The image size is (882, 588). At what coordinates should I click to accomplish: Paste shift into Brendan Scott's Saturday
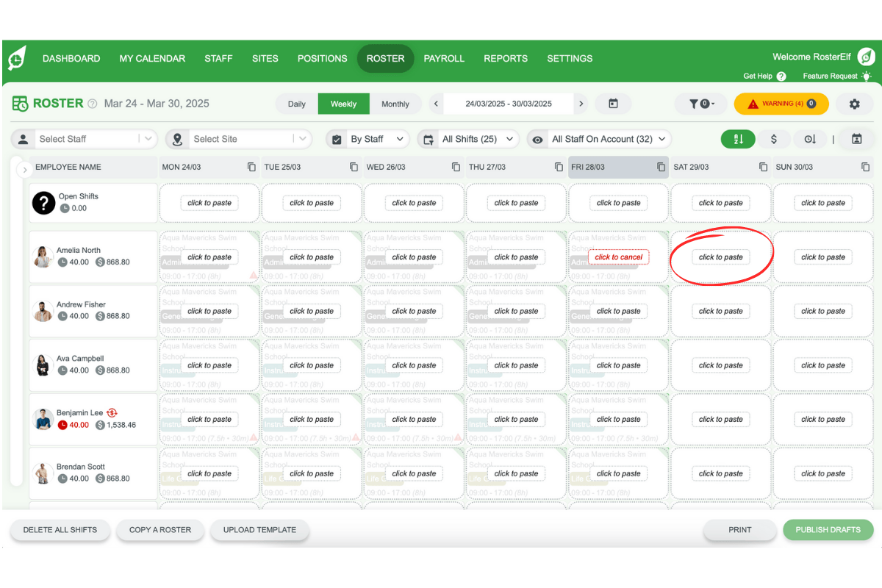[721, 473]
